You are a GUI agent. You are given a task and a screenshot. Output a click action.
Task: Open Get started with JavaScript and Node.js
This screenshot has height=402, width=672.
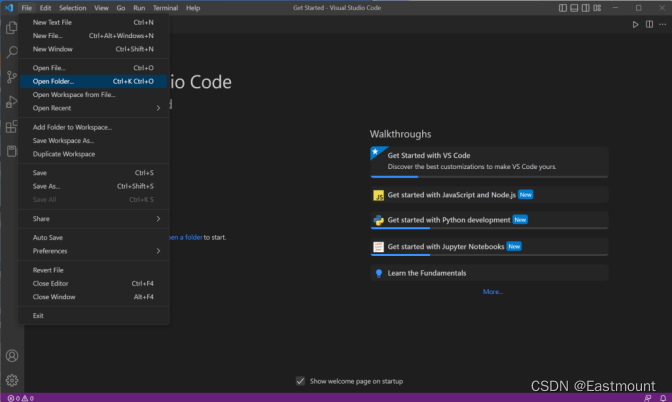(x=489, y=195)
